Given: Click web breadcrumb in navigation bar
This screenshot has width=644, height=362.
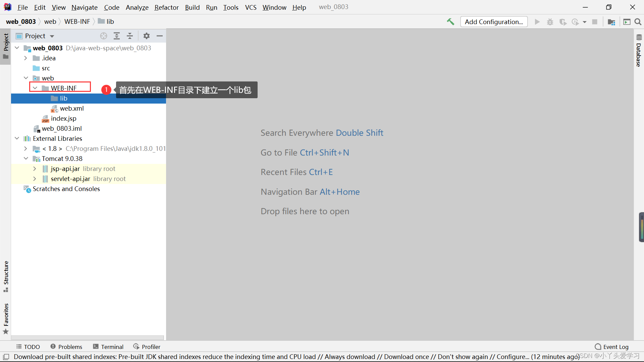Looking at the screenshot, I should point(50,21).
